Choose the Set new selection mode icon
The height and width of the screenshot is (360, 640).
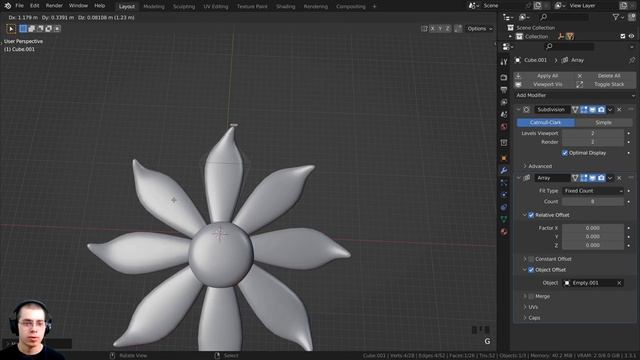point(23,29)
